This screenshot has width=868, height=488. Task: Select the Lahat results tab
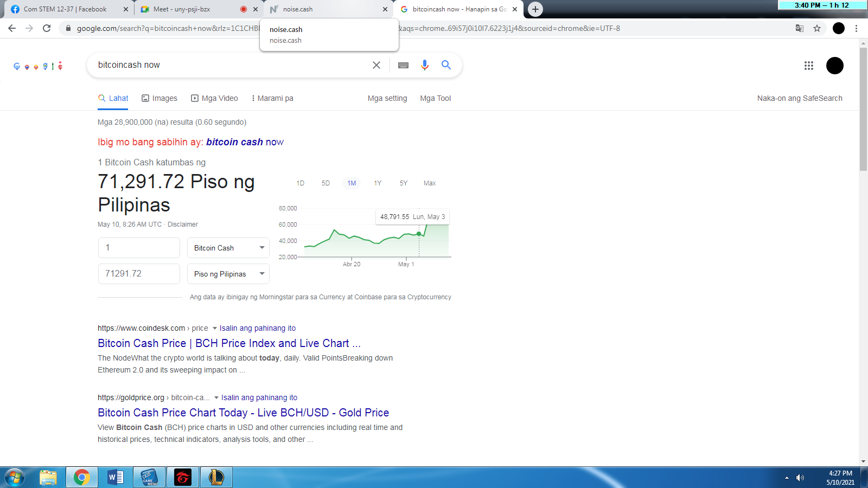113,98
